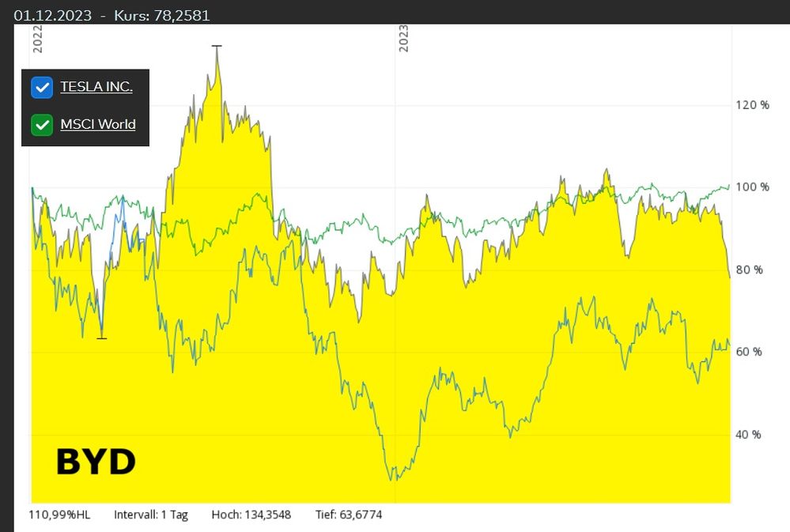
Task: Click the 40 % axis label
Action: click(x=749, y=434)
